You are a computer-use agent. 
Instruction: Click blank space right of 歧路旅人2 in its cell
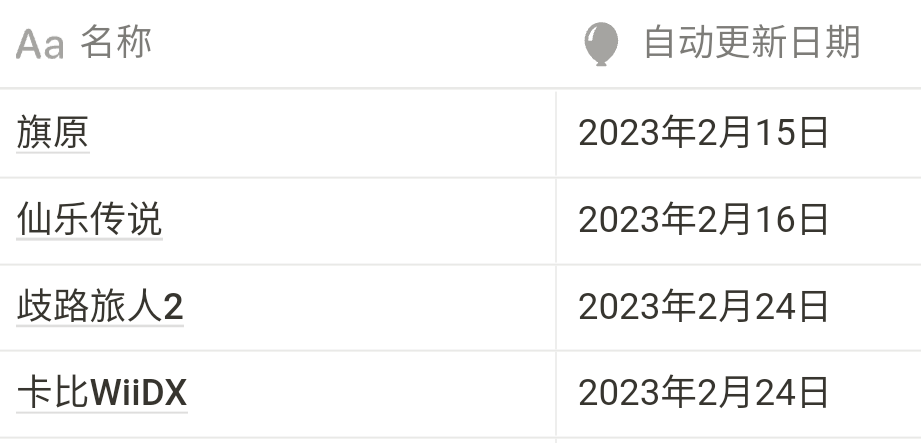point(370,307)
